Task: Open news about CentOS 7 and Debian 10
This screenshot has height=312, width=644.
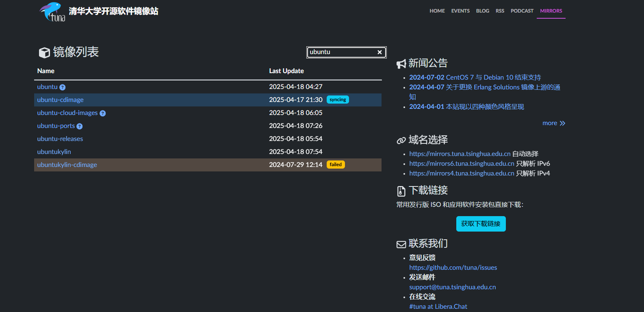Action: click(475, 78)
